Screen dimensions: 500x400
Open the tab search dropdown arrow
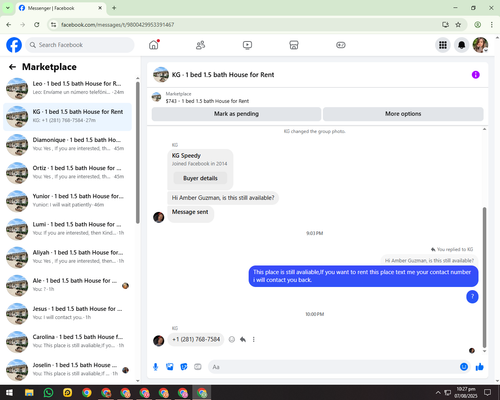(8, 8)
